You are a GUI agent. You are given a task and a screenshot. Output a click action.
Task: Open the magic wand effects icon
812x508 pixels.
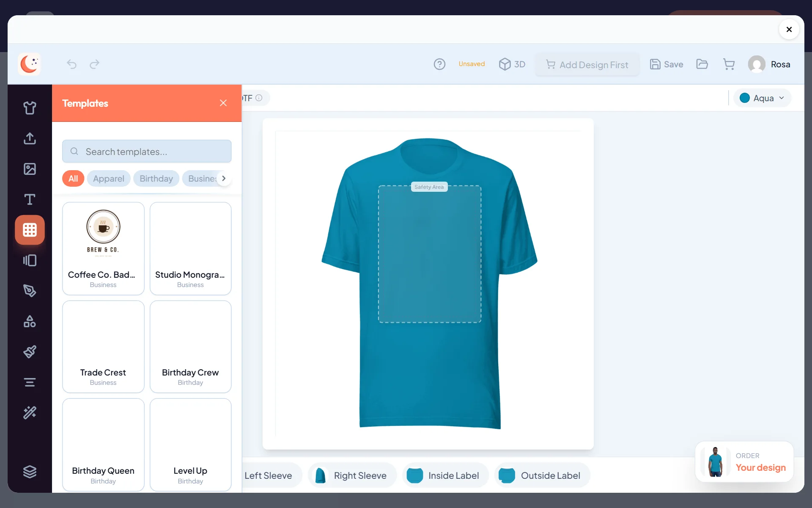(30, 413)
